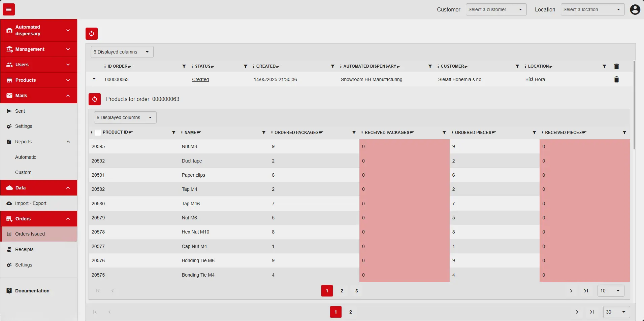Refresh the orders list
Image resolution: width=644 pixels, height=321 pixels.
92,34
